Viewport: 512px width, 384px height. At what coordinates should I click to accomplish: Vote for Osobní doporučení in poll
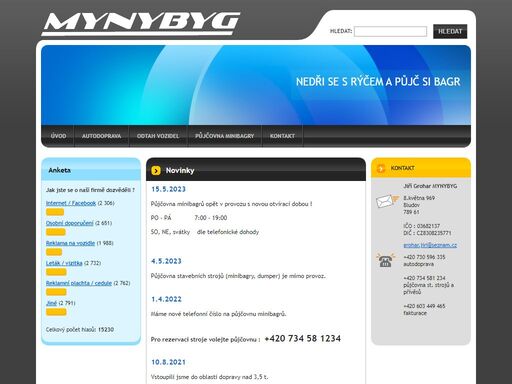coord(70,223)
